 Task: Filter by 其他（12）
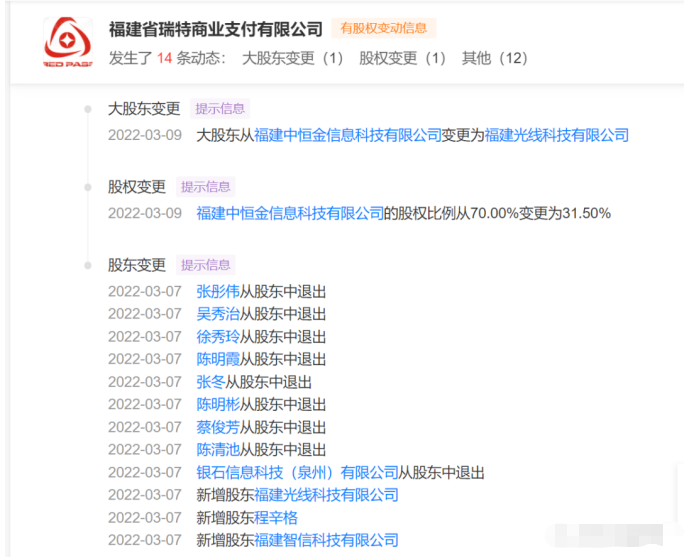tap(495, 58)
